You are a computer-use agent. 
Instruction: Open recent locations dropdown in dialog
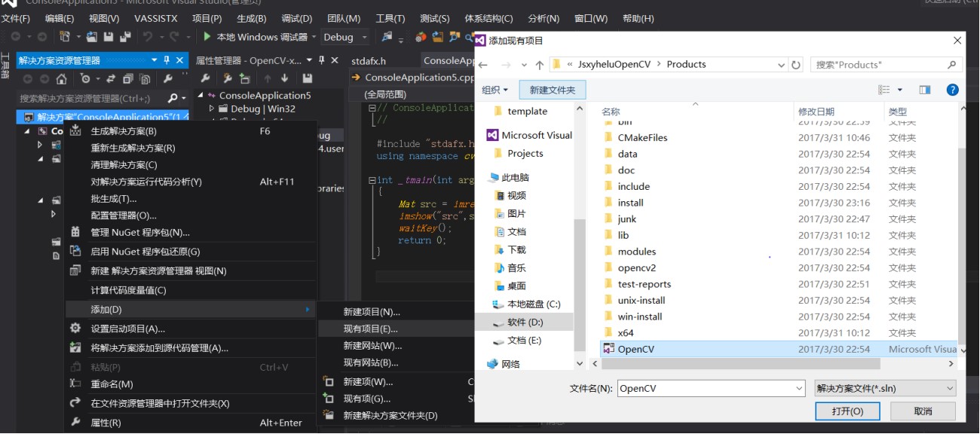(x=522, y=65)
